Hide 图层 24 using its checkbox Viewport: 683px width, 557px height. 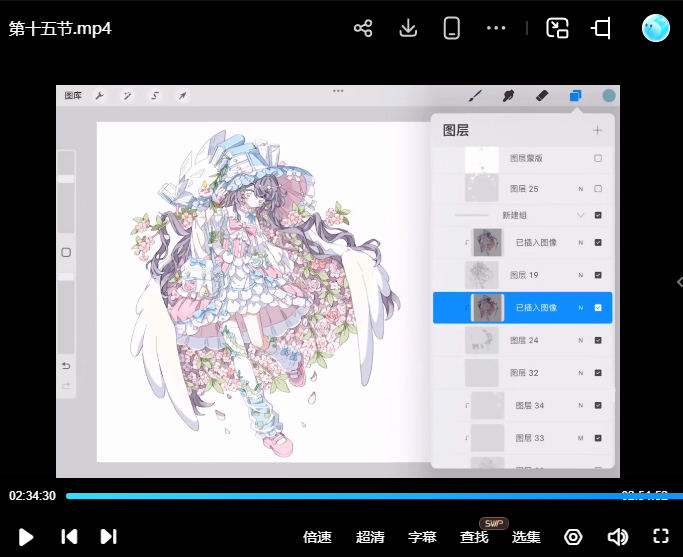[x=598, y=340]
